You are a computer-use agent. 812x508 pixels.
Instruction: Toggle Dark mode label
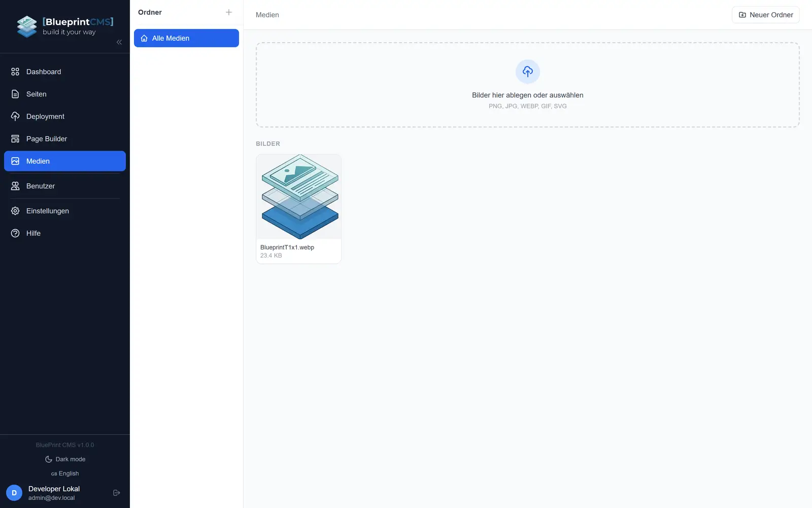(71, 459)
